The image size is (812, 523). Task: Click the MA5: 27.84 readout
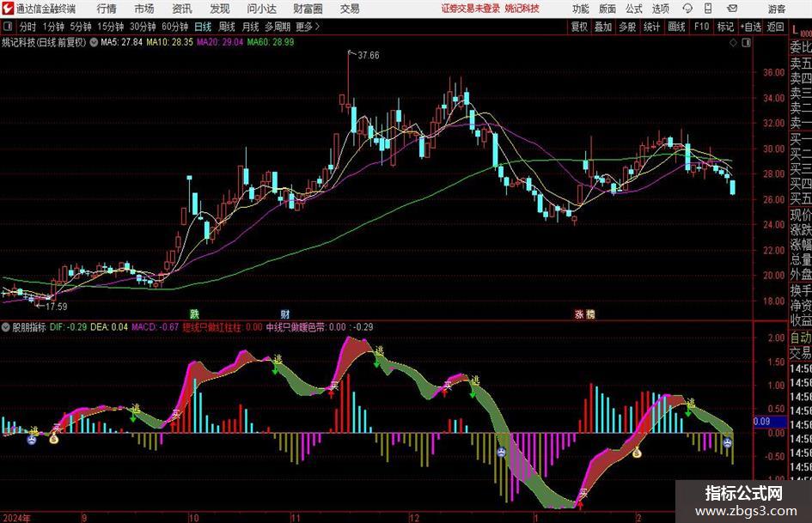[x=121, y=42]
